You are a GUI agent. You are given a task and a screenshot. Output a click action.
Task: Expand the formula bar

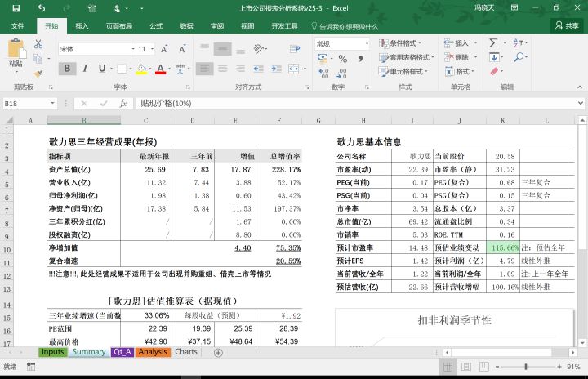581,103
